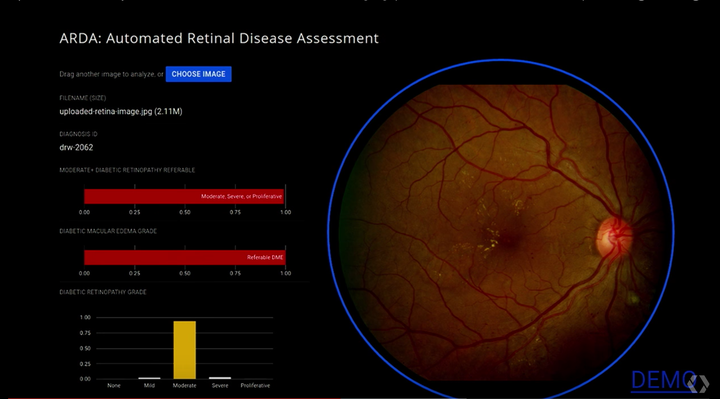Click the ARDA: Automated Retinal Disease Assessment title
This screenshot has height=399, width=720.
coord(219,38)
